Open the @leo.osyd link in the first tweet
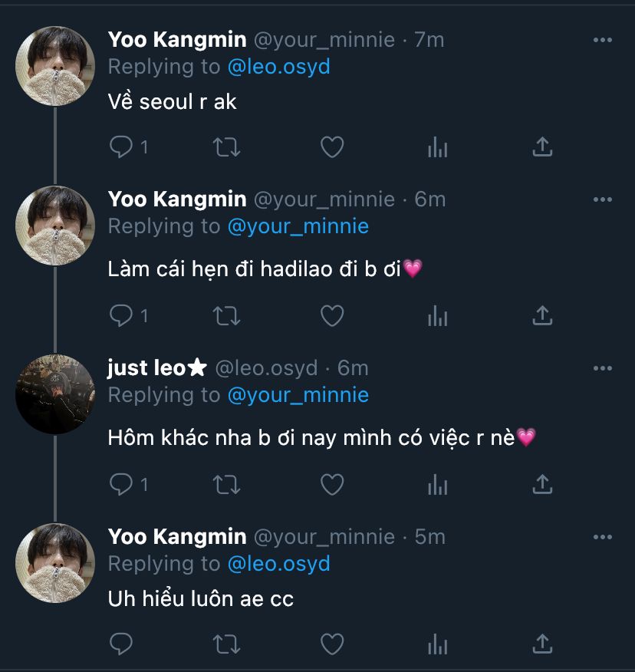Viewport: 635px width, 672px height. click(278, 67)
